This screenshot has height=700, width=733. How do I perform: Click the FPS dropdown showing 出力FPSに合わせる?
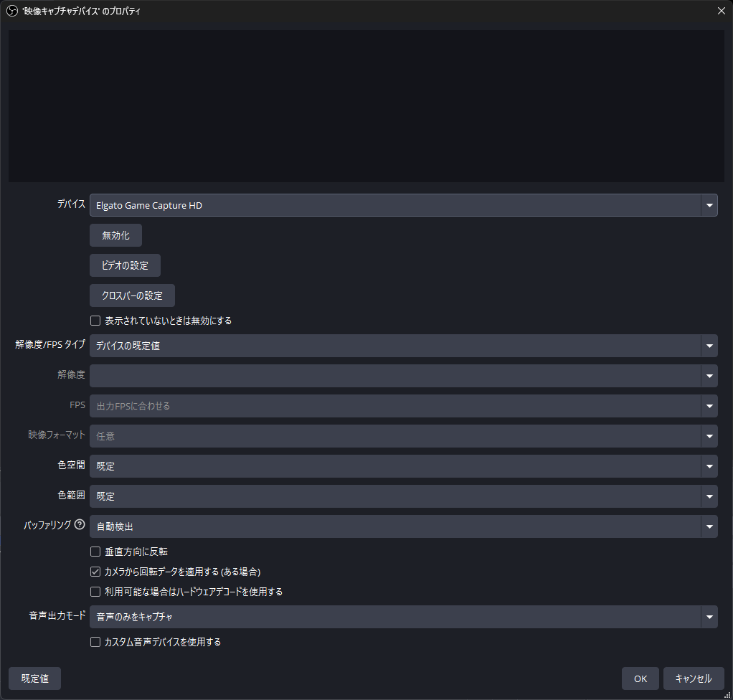tap(403, 406)
